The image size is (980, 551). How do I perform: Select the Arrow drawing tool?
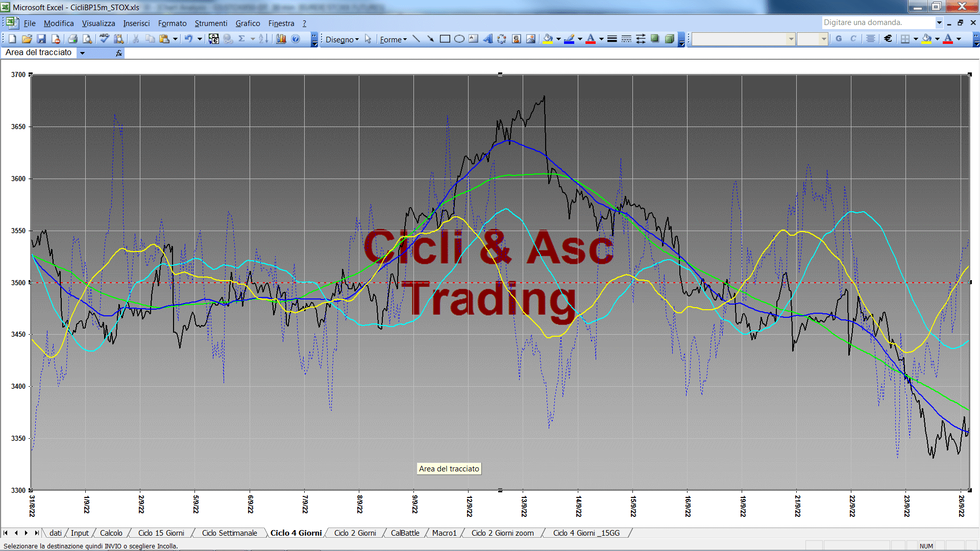tap(431, 39)
